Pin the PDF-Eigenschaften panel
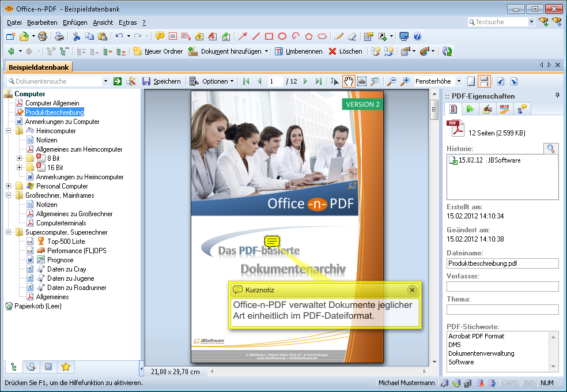Viewport: 567px width, 392px height. [x=557, y=96]
